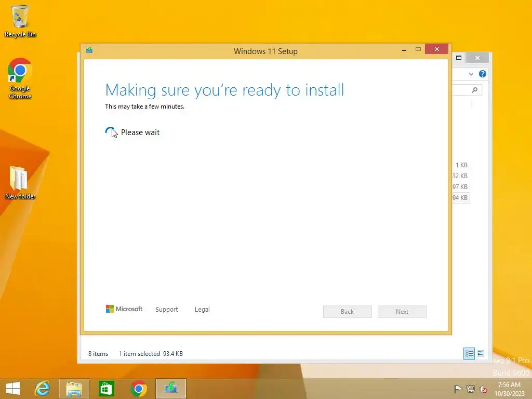Select the 97 KB file row in Explorer
The height and width of the screenshot is (399, 532).
460,187
